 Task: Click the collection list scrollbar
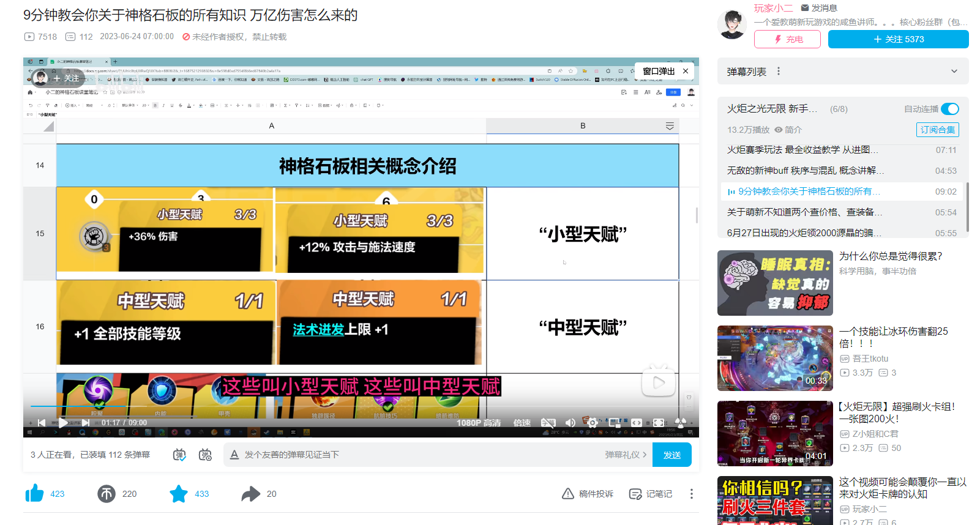point(967,206)
